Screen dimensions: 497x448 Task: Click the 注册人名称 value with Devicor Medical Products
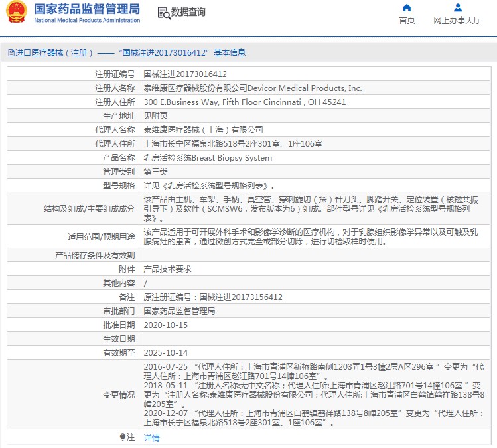pyautogui.click(x=253, y=88)
